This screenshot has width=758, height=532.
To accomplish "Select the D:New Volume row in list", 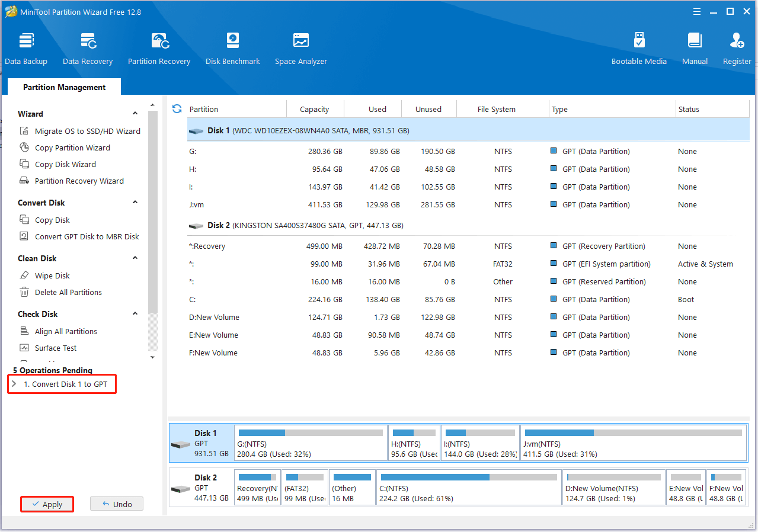I will (468, 318).
